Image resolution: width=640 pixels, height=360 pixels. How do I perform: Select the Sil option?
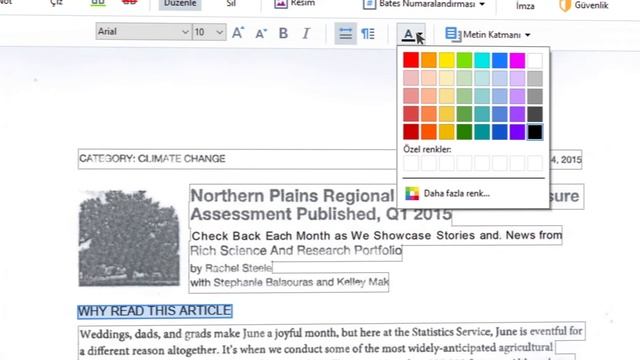pos(231,4)
